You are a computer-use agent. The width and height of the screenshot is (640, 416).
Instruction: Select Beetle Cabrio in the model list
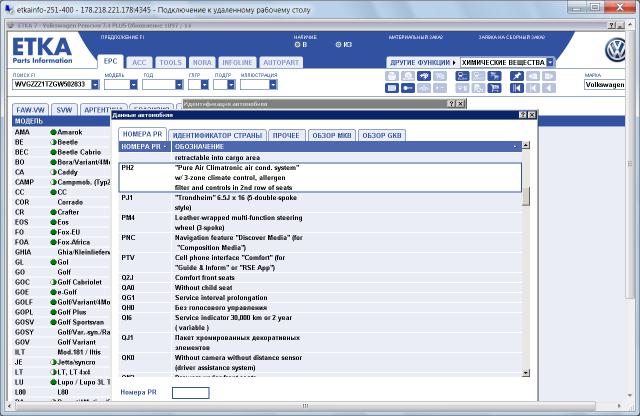(61, 152)
